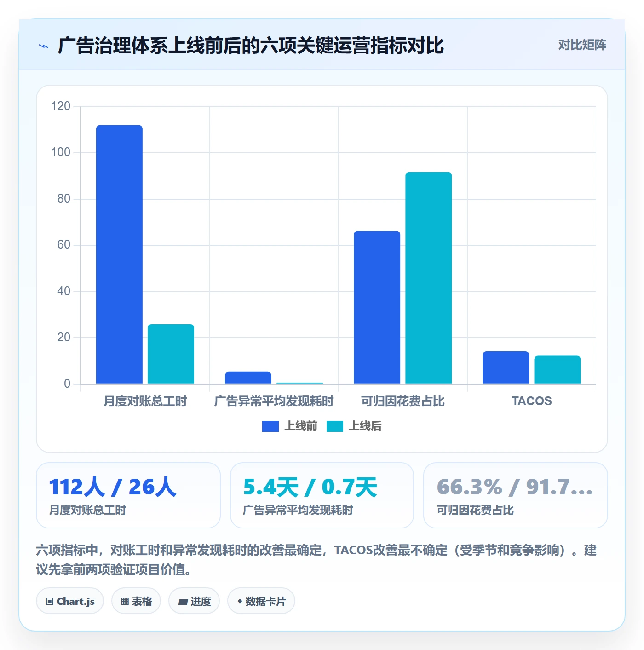The height and width of the screenshot is (650, 644).
Task: Click the 上线前 bar for 月度对账总工时
Action: (x=119, y=255)
